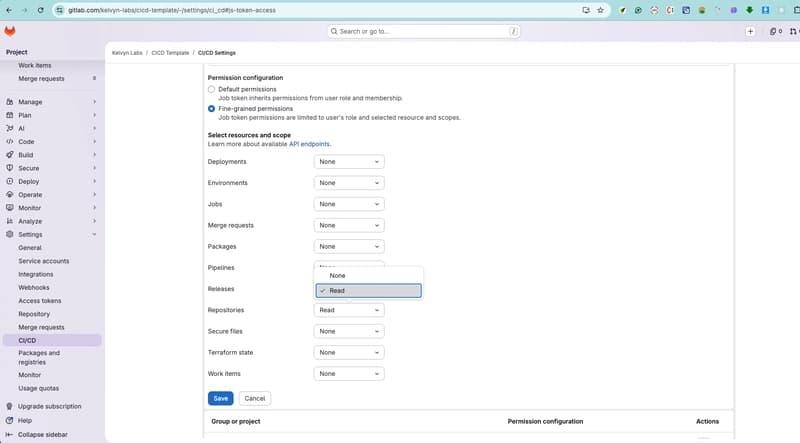
Task: Open CI/CD settings in sidebar
Action: pyautogui.click(x=52, y=340)
